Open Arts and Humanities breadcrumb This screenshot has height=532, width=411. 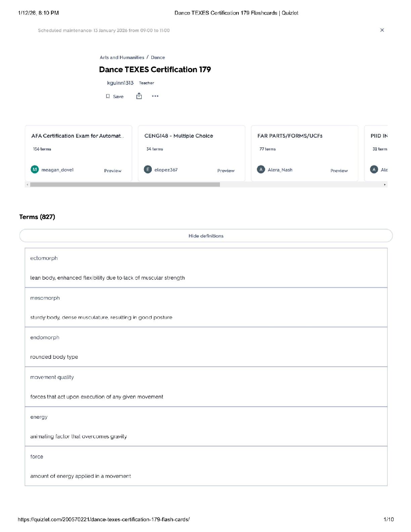[122, 57]
